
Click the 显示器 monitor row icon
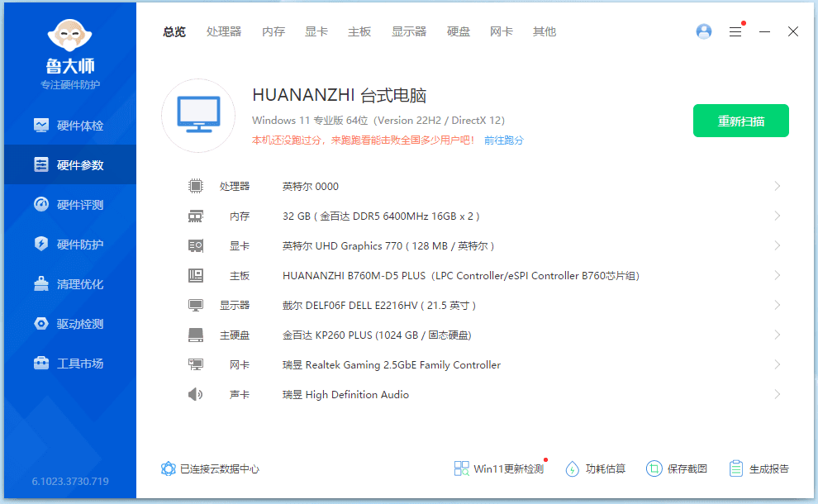(x=196, y=305)
